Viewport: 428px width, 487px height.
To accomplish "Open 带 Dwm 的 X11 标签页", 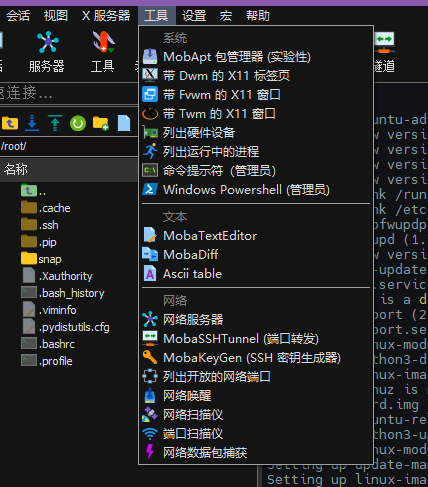I will point(256,76).
